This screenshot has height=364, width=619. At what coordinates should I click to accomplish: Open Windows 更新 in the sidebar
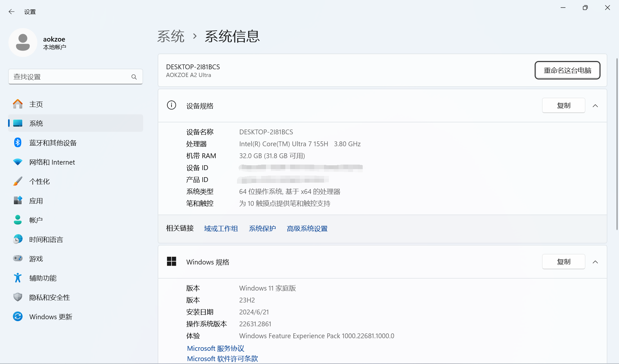coord(75,317)
